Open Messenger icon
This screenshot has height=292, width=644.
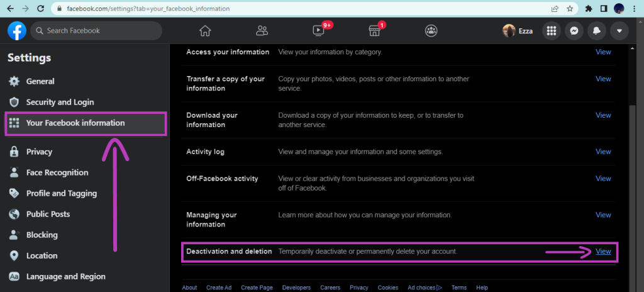point(574,31)
